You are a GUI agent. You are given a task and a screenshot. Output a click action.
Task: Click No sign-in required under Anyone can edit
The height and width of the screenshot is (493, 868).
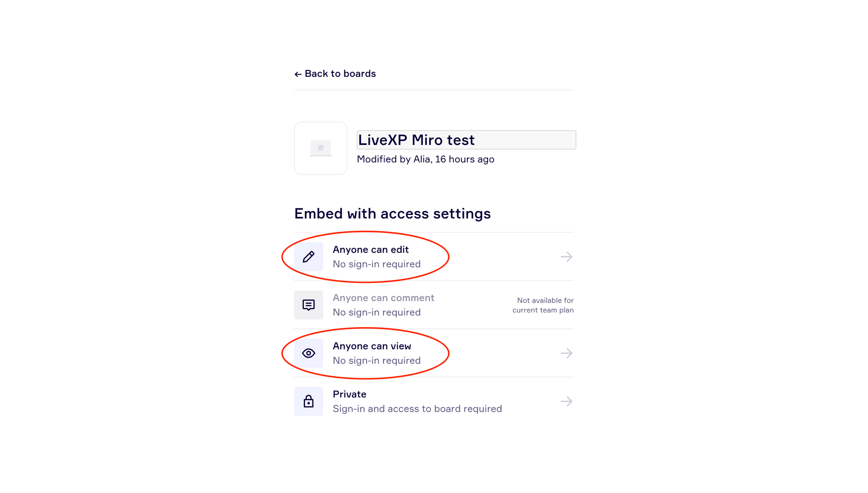click(377, 264)
